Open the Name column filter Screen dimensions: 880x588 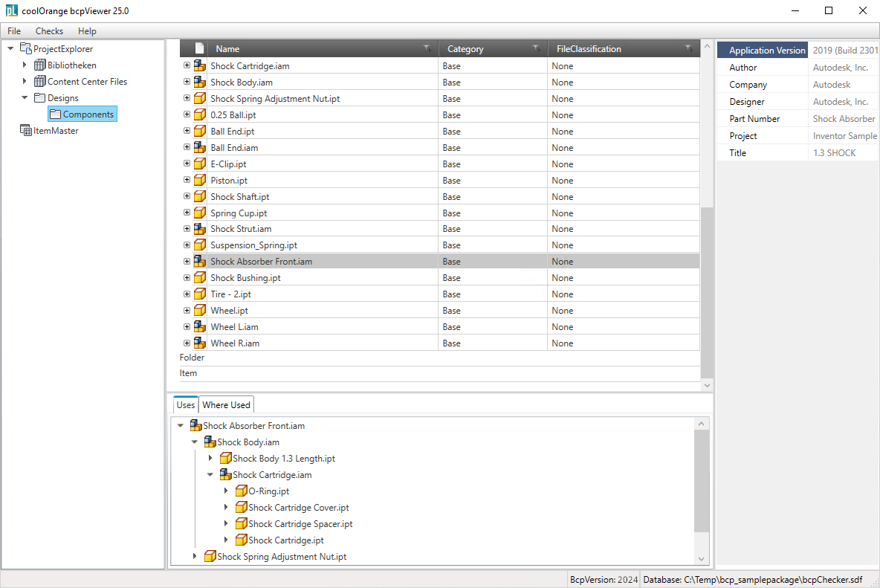[427, 49]
